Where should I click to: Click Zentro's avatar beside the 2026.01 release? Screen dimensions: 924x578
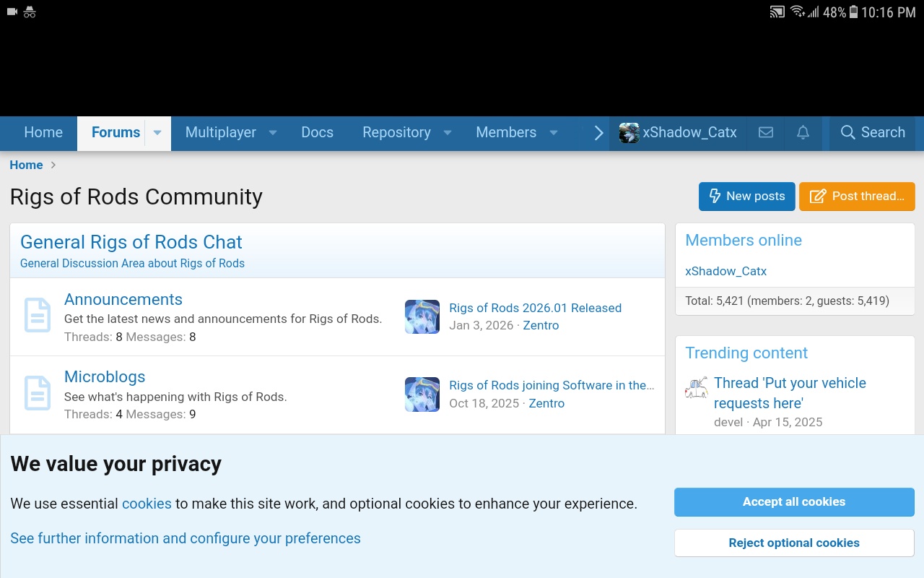[x=422, y=316]
